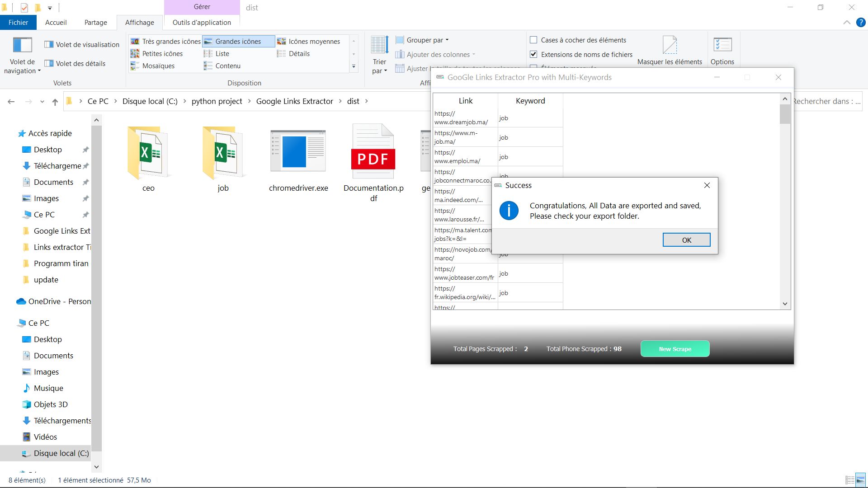
Task: Switch to the Accueil ribbon tab
Action: 56,22
